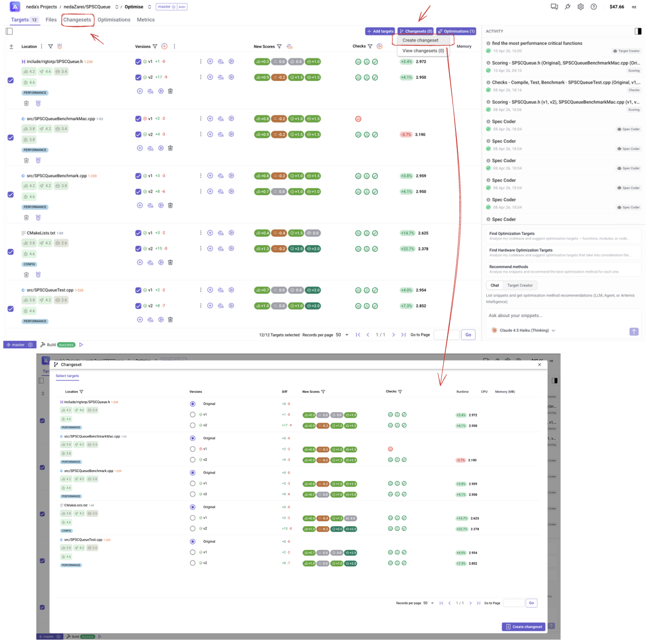
Task: Click the Go to Page input field
Action: (447, 335)
